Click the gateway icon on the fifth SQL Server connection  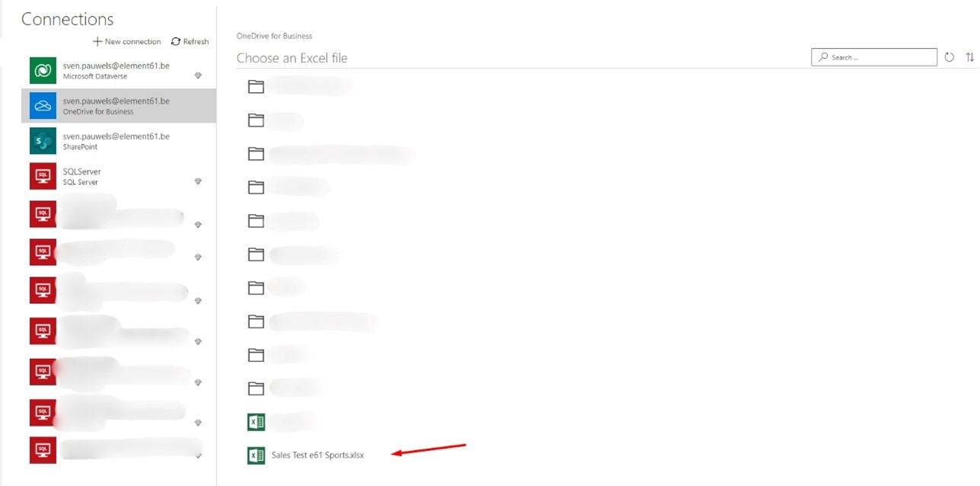click(x=198, y=341)
